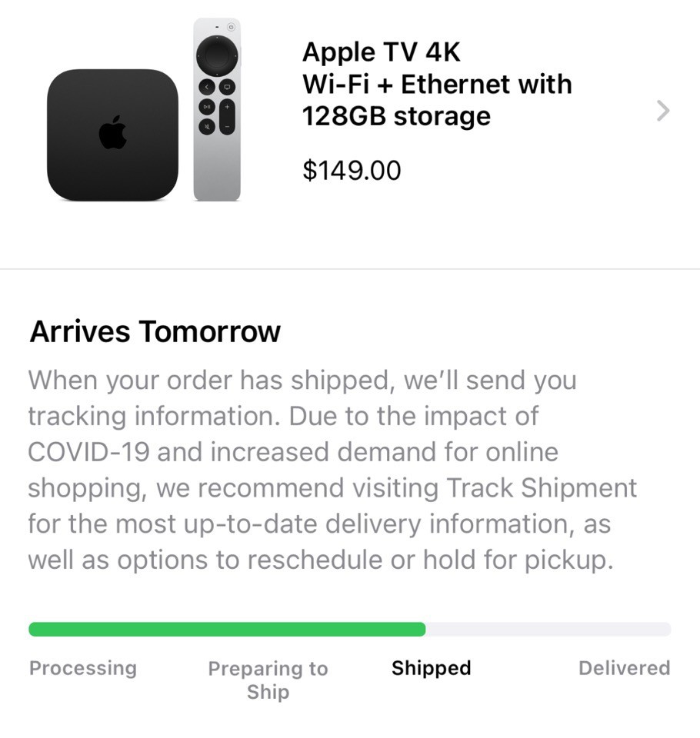Select the Processing status step

click(x=83, y=668)
